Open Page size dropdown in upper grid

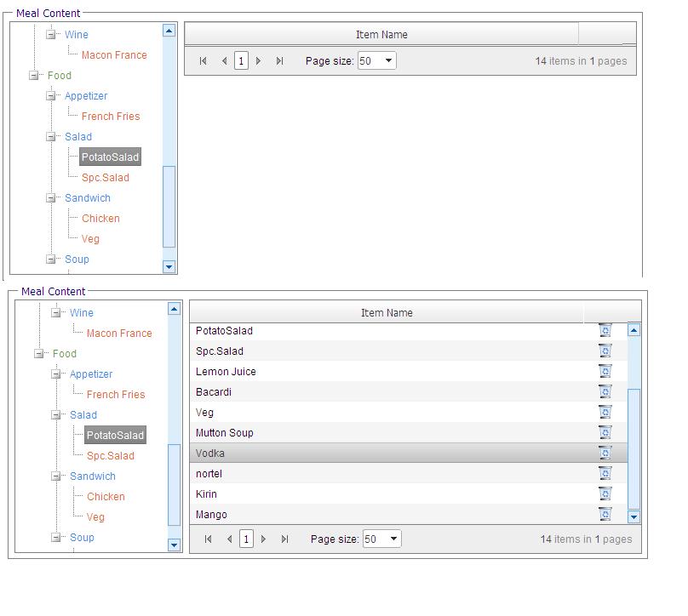(x=389, y=60)
